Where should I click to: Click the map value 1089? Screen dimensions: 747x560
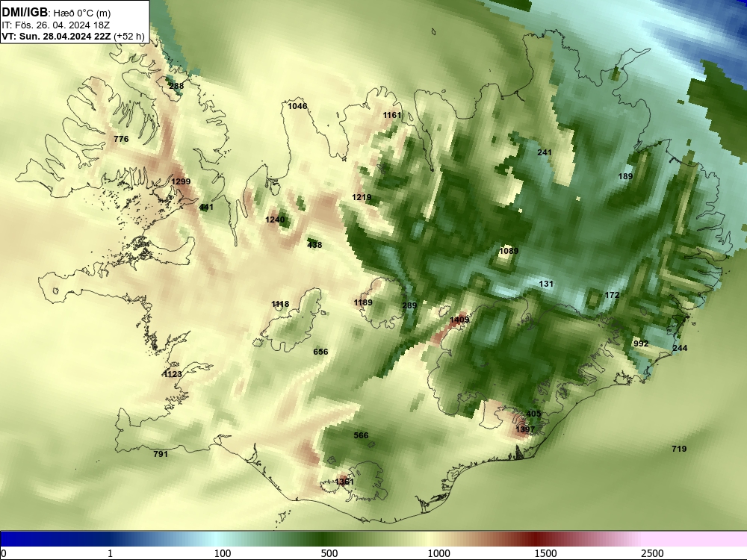509,251
